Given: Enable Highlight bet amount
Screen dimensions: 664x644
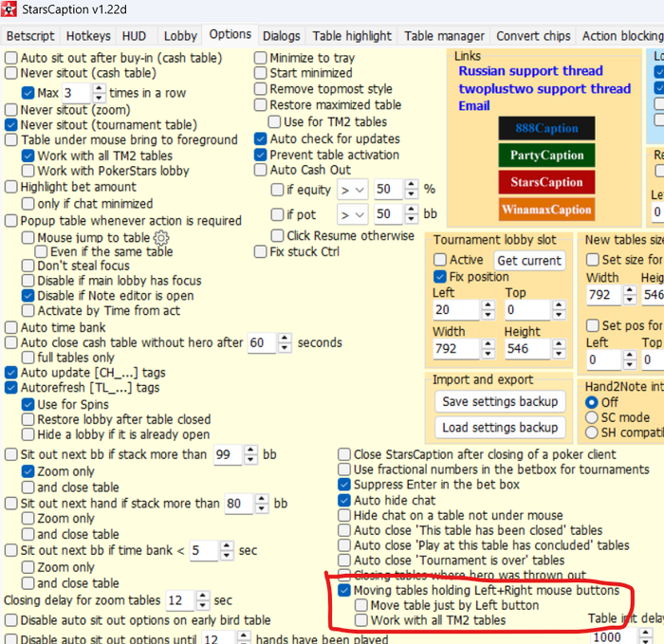Looking at the screenshot, I should pyautogui.click(x=11, y=187).
